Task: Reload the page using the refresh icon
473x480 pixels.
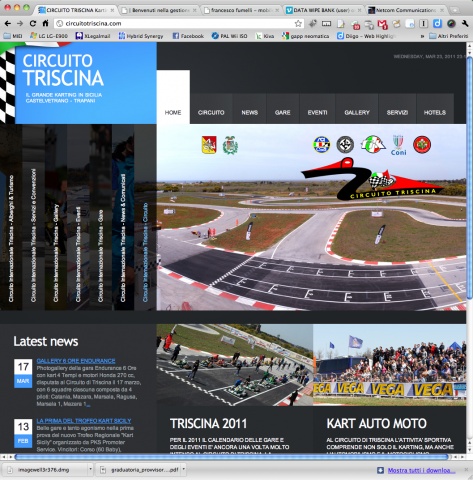Action: [33, 23]
